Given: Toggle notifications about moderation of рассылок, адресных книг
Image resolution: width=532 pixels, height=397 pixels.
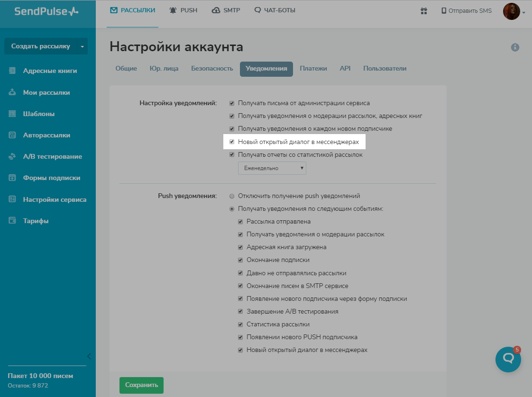Looking at the screenshot, I should tap(232, 116).
